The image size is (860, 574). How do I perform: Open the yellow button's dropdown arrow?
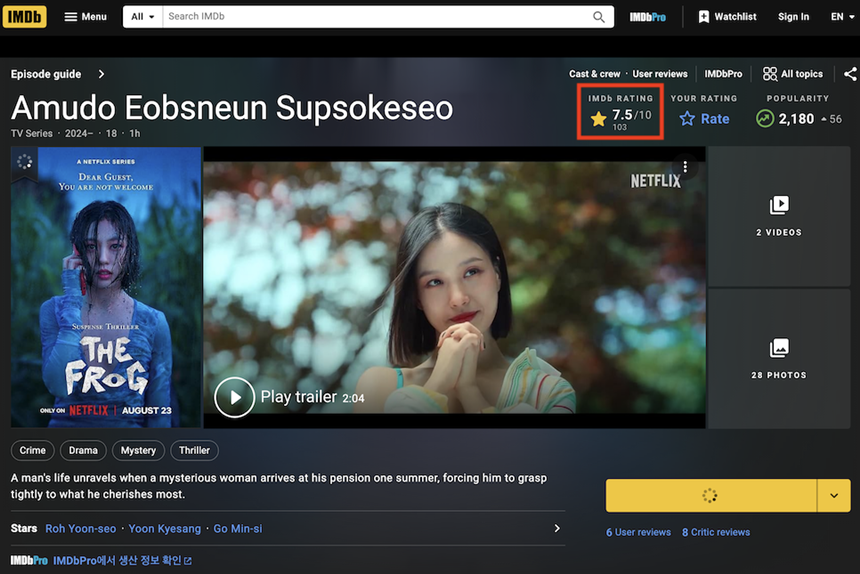(x=834, y=496)
